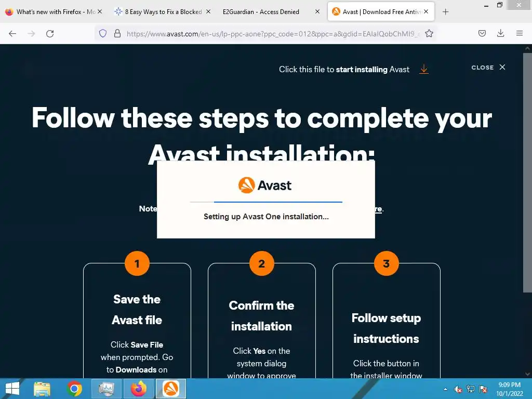Show hidden system tray icons
This screenshot has width=532, height=399.
[x=445, y=389]
